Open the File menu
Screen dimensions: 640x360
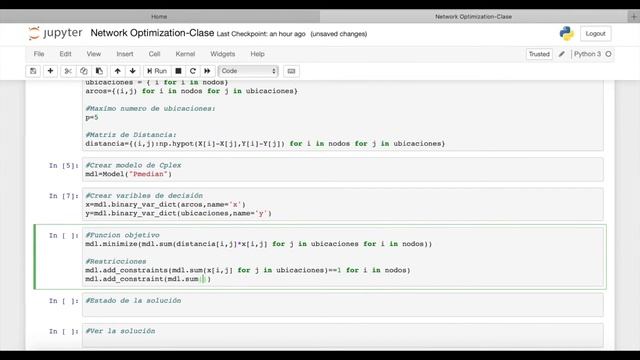coord(39,54)
